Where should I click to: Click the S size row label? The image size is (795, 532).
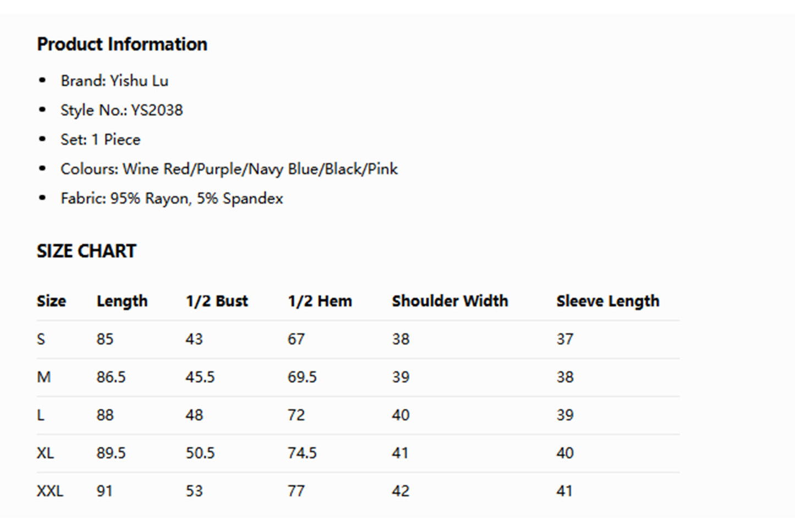coord(41,339)
